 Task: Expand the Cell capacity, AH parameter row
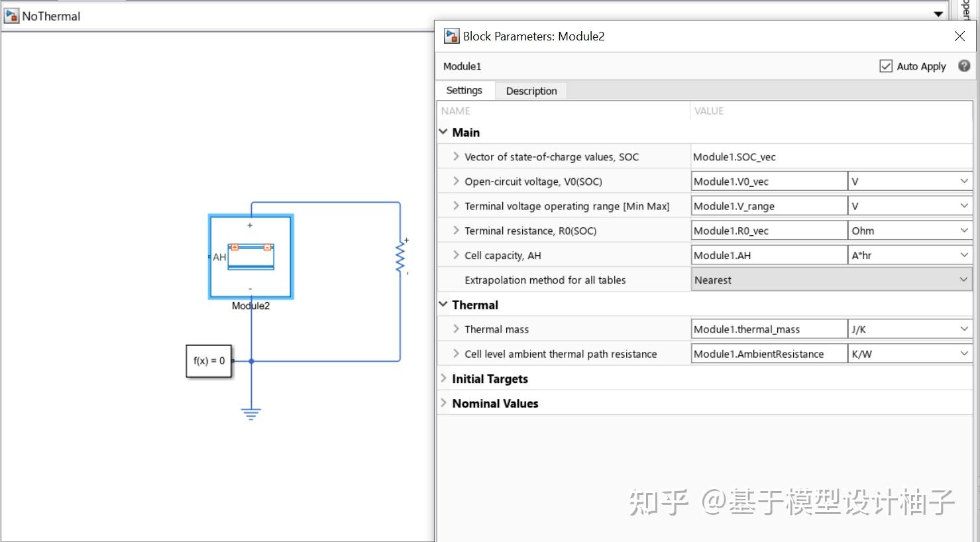455,254
